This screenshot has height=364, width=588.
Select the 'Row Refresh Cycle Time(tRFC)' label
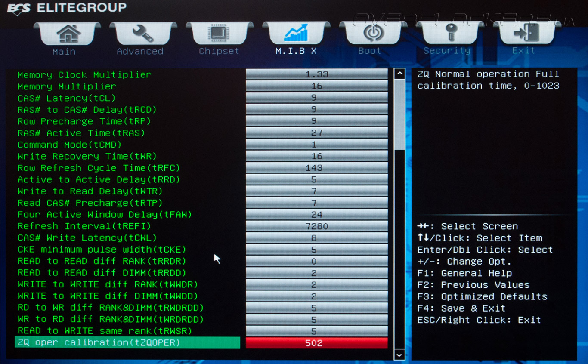click(x=99, y=168)
